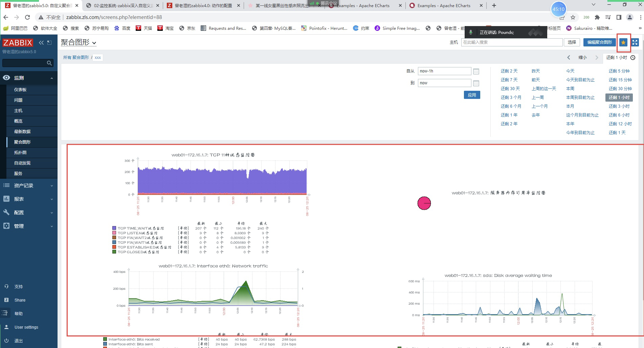Screen dimensions: 644x348
Task: Click 编辑聚合图形 edit button
Action: point(599,42)
